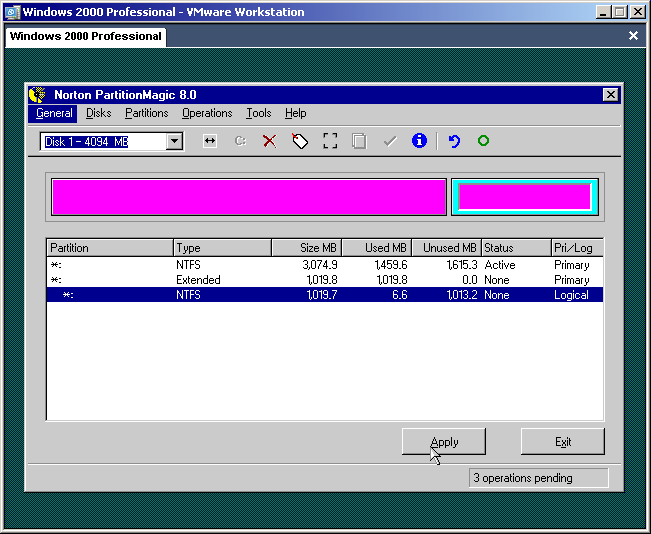Click the blue Undo last change arrow
The height and width of the screenshot is (534, 651).
(x=454, y=141)
